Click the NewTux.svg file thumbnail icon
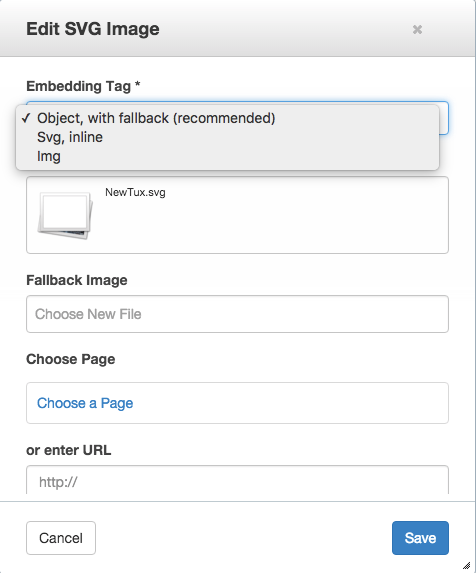This screenshot has width=476, height=573. click(x=65, y=216)
